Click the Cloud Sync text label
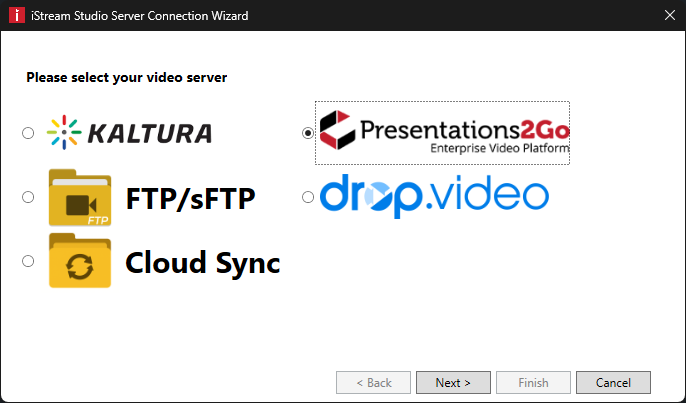The image size is (686, 403). coord(203,263)
